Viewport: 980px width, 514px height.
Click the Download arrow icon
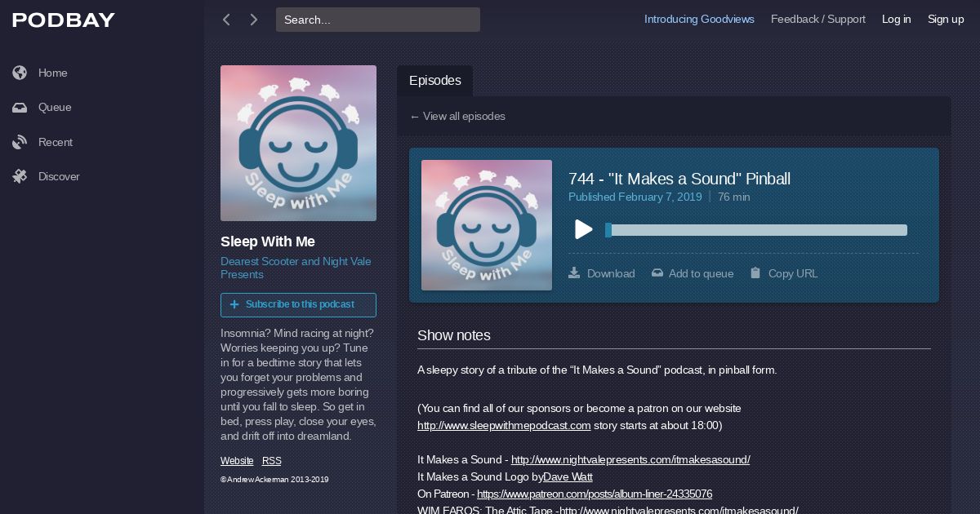pyautogui.click(x=574, y=273)
